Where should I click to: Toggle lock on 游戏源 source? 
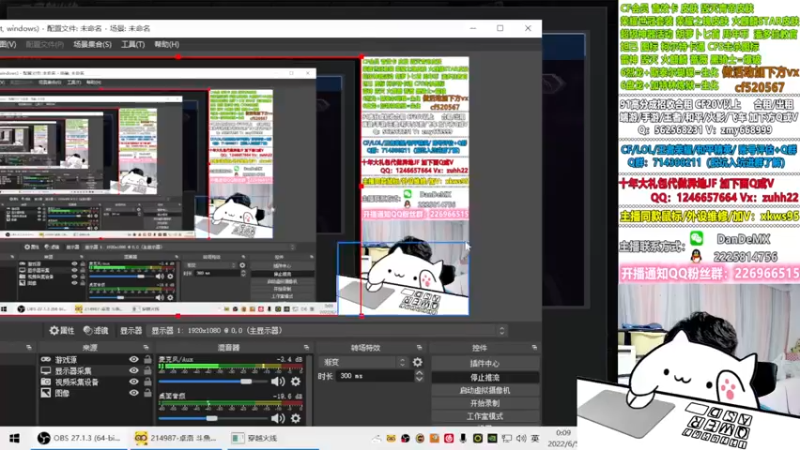tap(147, 360)
